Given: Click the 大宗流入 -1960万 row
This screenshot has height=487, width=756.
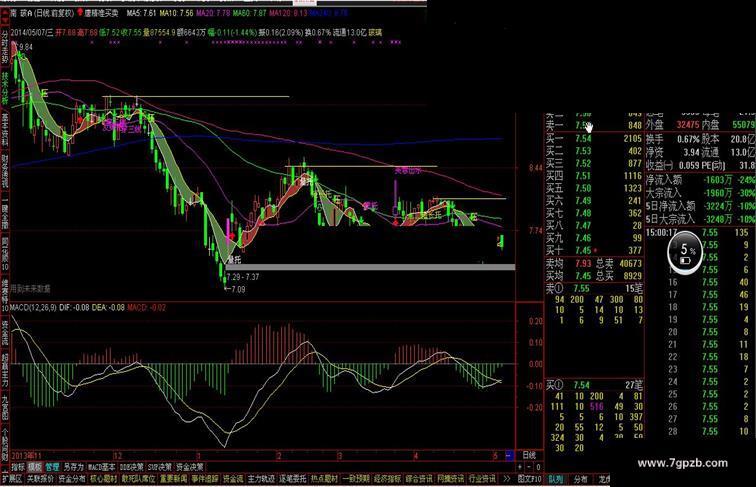Looking at the screenshot, I should click(701, 193).
